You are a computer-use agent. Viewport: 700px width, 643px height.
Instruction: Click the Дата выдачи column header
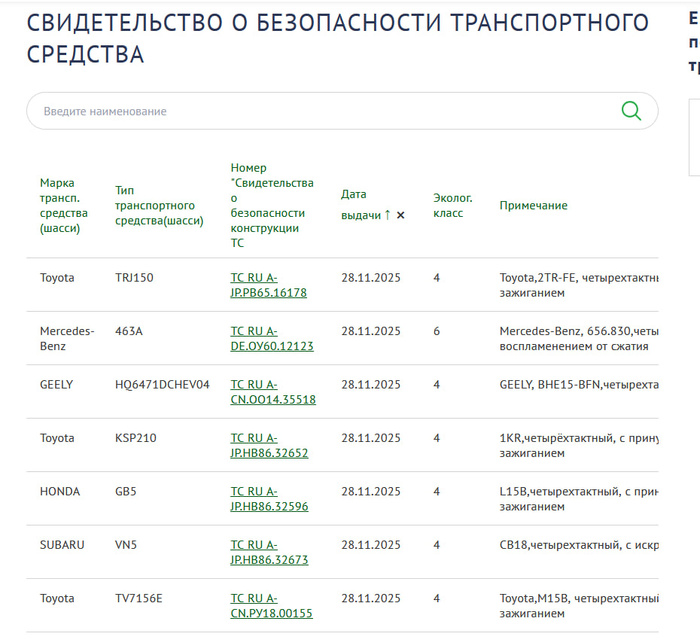point(360,205)
